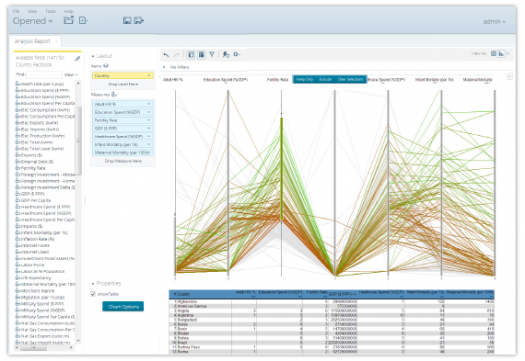
Task: Click the Adult HIV % axis label in chart
Action: (173, 80)
